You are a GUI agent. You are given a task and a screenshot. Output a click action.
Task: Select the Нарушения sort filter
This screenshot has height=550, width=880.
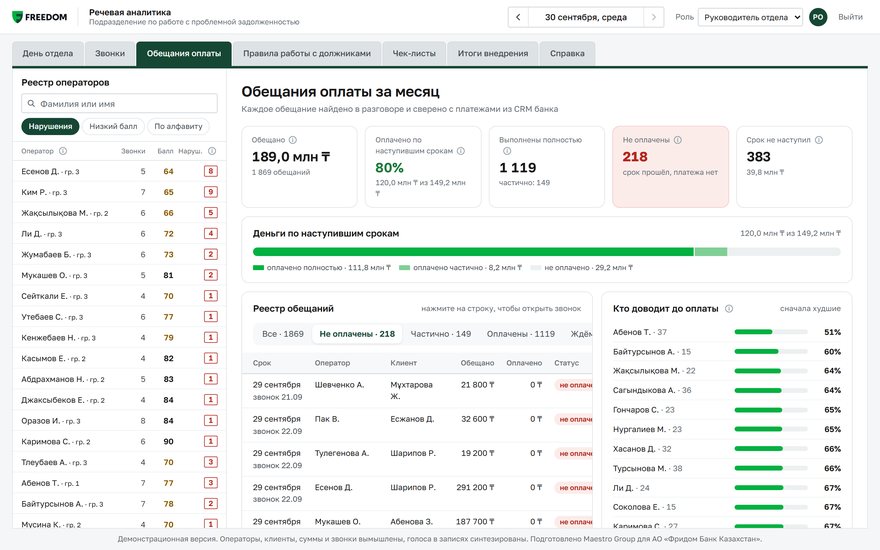pyautogui.click(x=51, y=126)
